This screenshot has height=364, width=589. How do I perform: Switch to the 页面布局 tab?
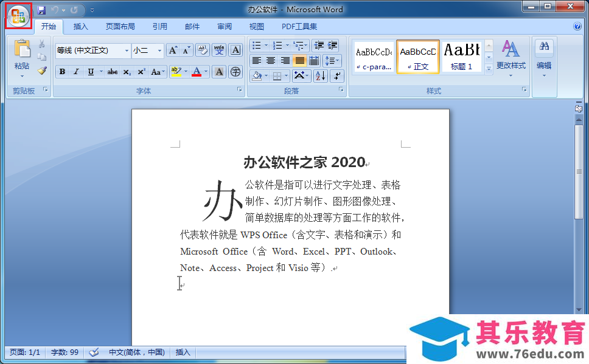(x=120, y=27)
